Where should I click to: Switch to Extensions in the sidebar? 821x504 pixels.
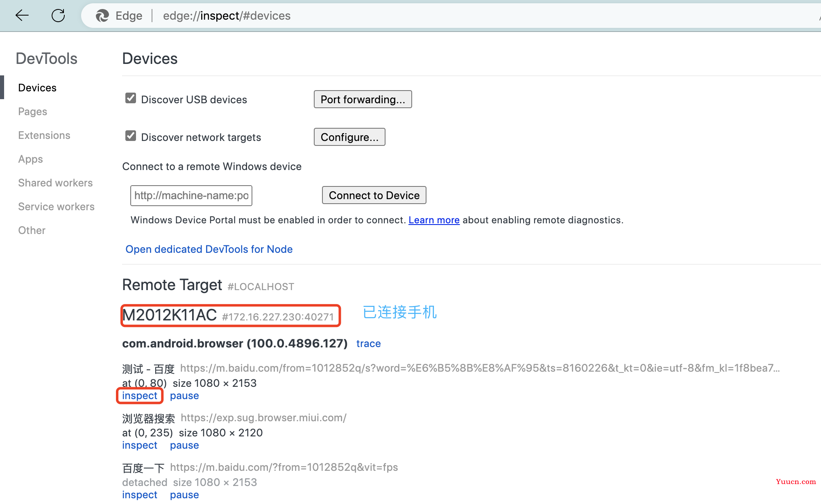(x=44, y=135)
